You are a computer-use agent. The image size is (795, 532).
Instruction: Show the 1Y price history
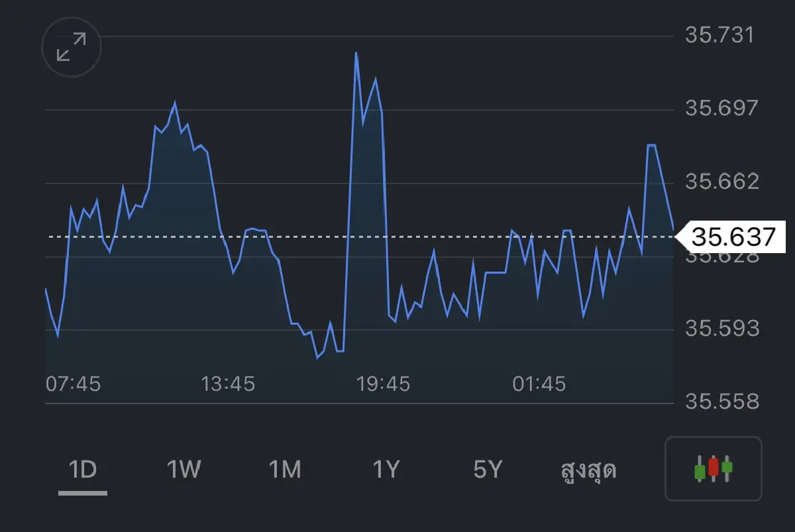[x=386, y=470]
